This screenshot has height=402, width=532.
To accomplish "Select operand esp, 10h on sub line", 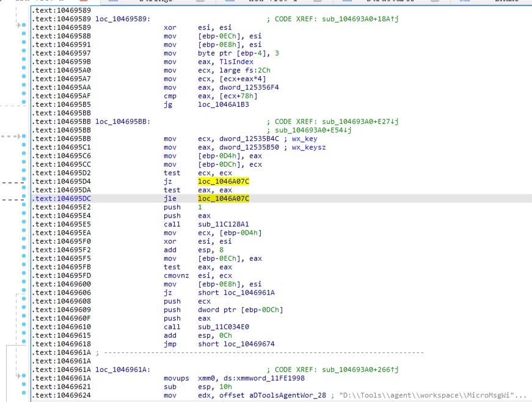I will (215, 387).
